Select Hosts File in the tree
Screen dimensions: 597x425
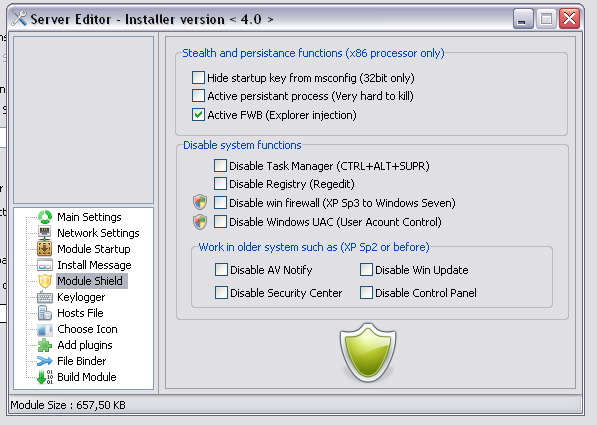coord(80,313)
